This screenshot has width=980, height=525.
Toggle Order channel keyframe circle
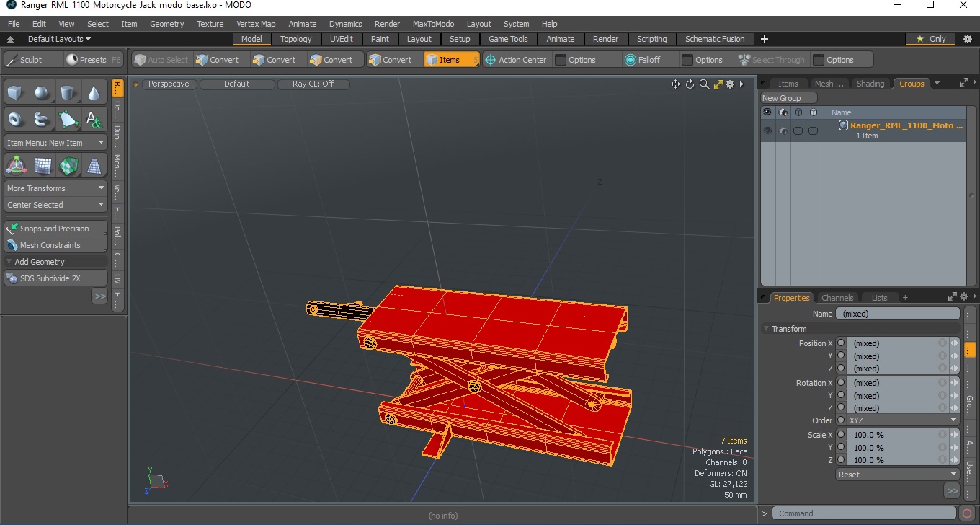(x=841, y=420)
